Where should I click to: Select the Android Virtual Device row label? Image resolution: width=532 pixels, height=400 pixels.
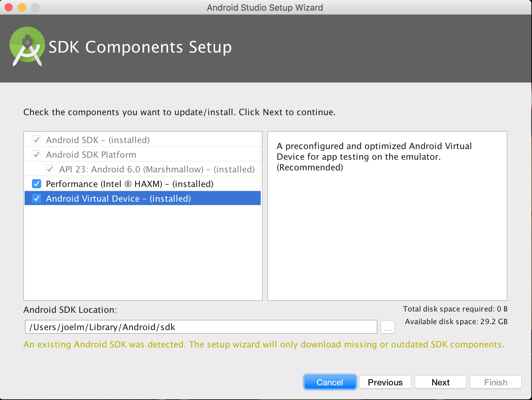click(118, 199)
